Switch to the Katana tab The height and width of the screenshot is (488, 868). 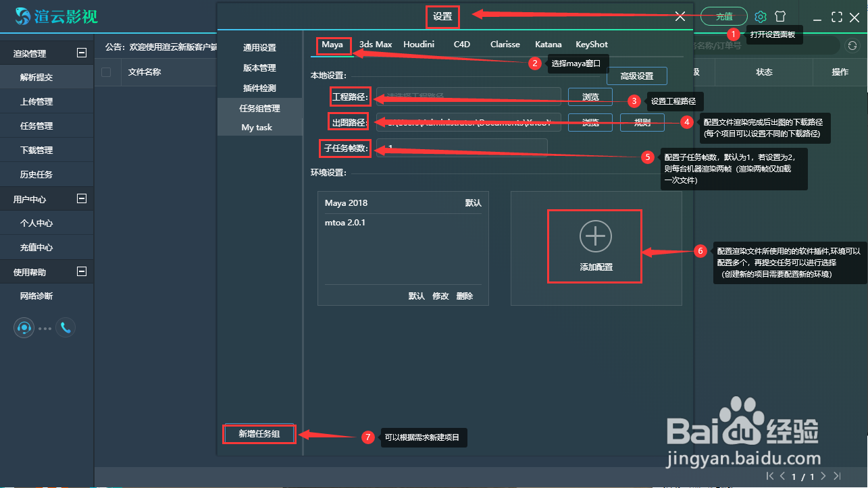coord(548,45)
